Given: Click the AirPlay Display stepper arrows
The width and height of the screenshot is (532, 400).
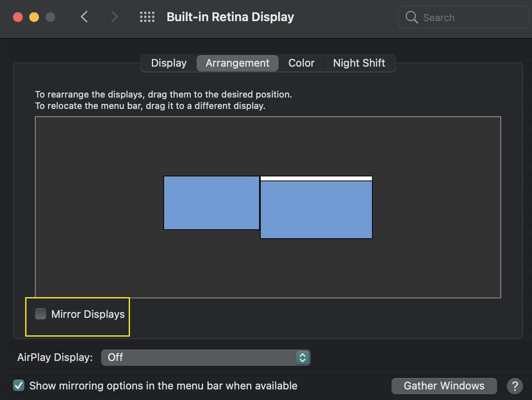Looking at the screenshot, I should coord(302,357).
